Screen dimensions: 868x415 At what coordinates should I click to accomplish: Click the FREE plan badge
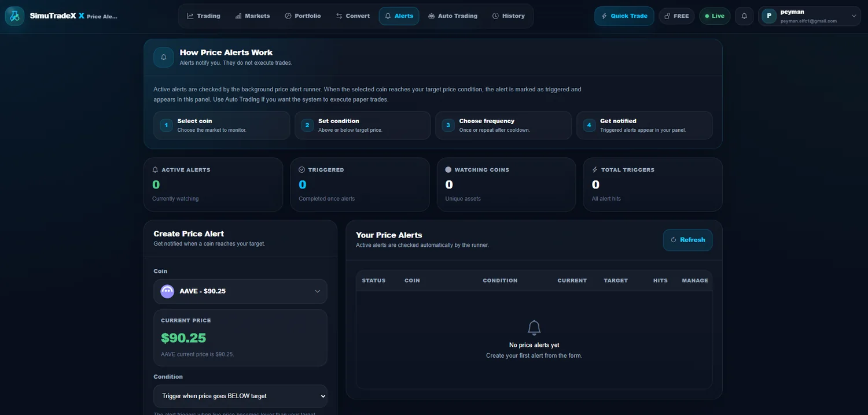pos(676,16)
